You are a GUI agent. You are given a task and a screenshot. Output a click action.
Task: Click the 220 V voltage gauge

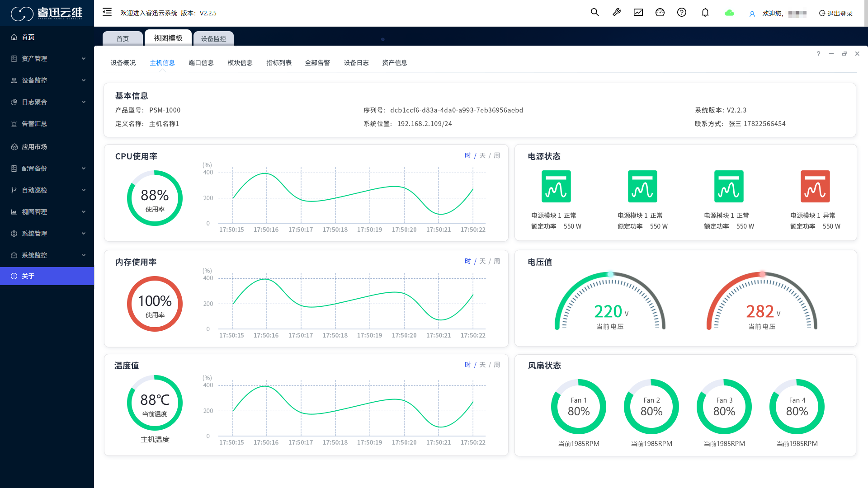tap(610, 300)
